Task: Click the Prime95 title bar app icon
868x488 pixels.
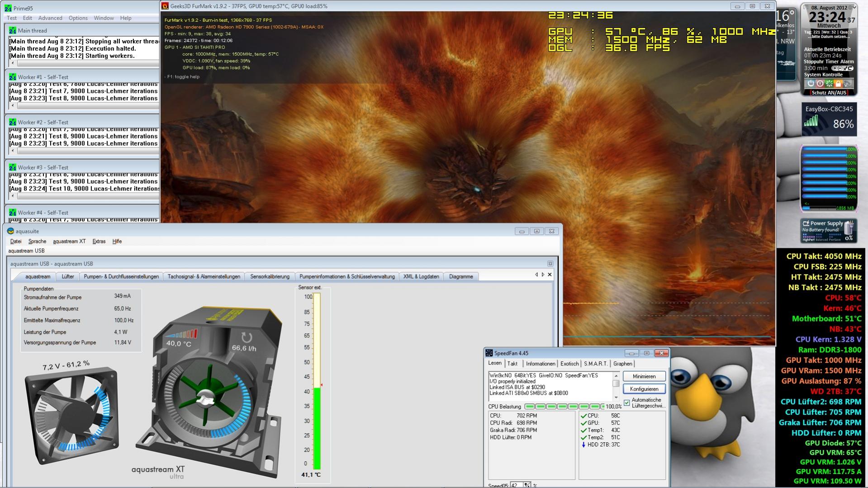Action: (8, 8)
